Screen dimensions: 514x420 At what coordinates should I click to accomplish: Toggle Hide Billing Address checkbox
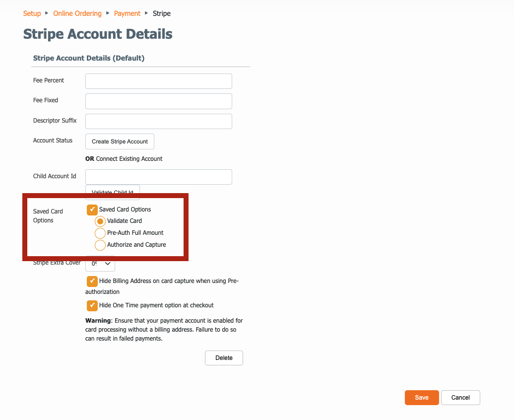coord(92,281)
